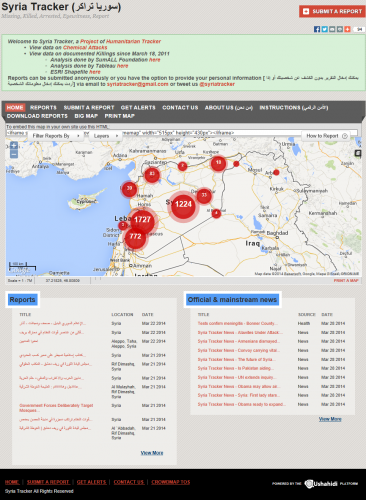Open the Big Map menu item
The height and width of the screenshot is (500, 366).
(x=86, y=116)
